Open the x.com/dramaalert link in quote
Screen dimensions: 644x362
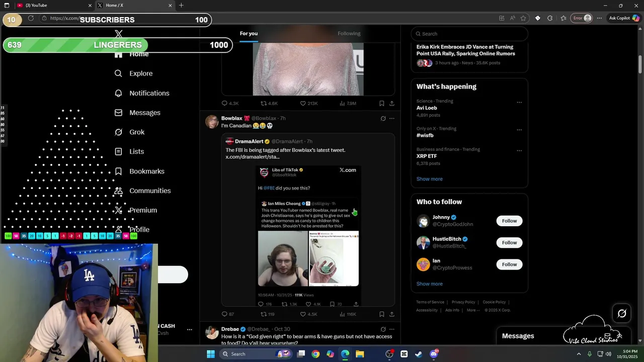tap(253, 157)
